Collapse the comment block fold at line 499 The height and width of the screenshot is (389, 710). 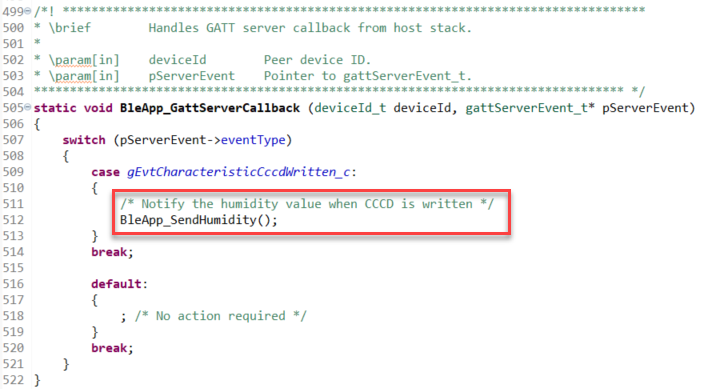pos(28,11)
